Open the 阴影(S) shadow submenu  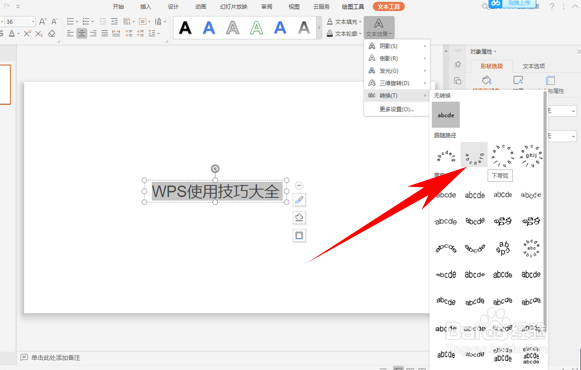pyautogui.click(x=397, y=46)
